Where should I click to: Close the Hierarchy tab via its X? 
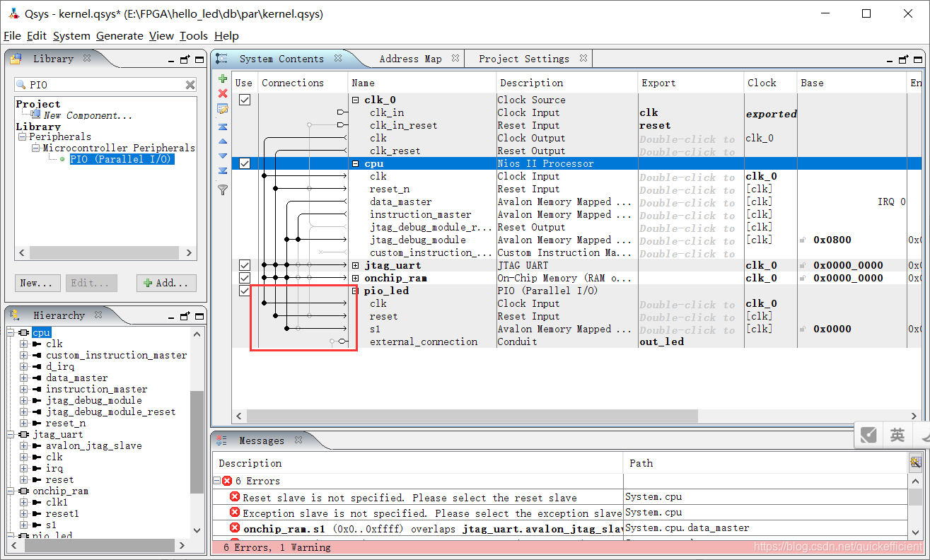[x=98, y=315]
